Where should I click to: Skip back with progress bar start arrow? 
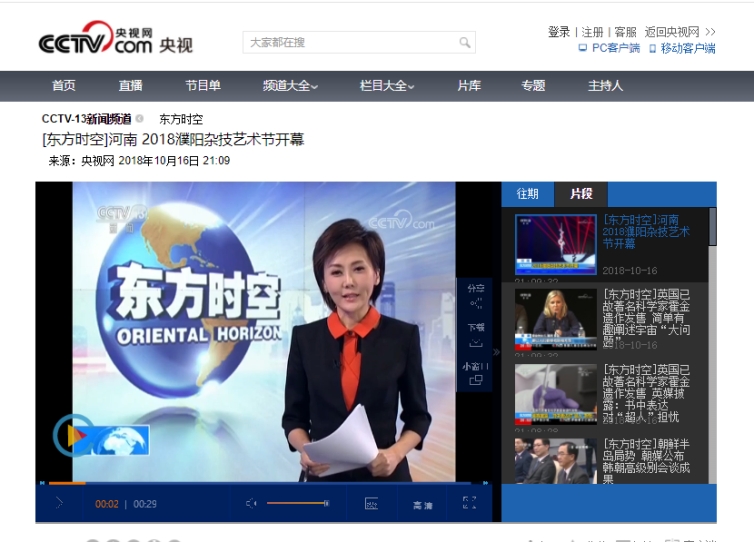click(x=42, y=482)
